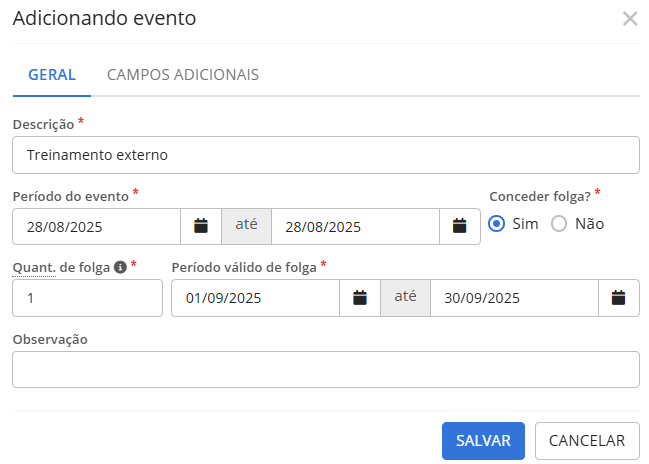649x464 pixels.
Task: Select Não for Conceder folga
Action: tap(559, 224)
